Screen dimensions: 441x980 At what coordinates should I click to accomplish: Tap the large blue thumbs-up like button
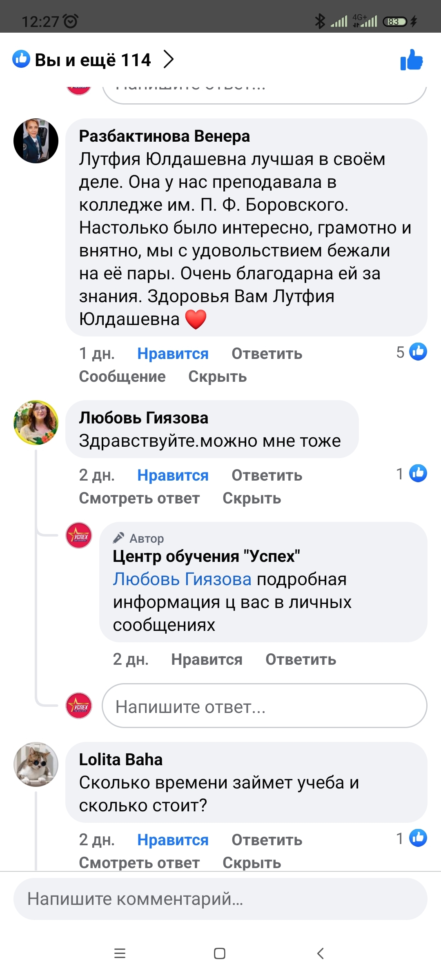pyautogui.click(x=412, y=60)
